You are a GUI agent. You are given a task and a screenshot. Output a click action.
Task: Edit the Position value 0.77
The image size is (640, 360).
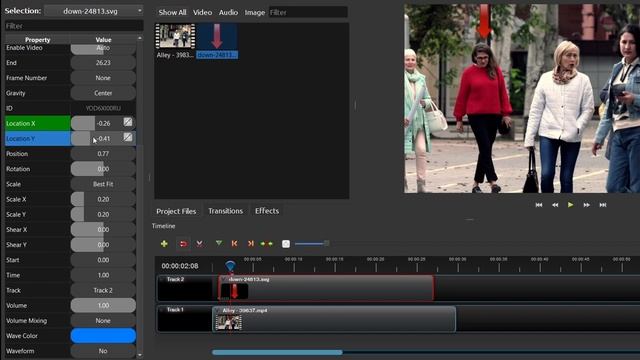(103, 154)
